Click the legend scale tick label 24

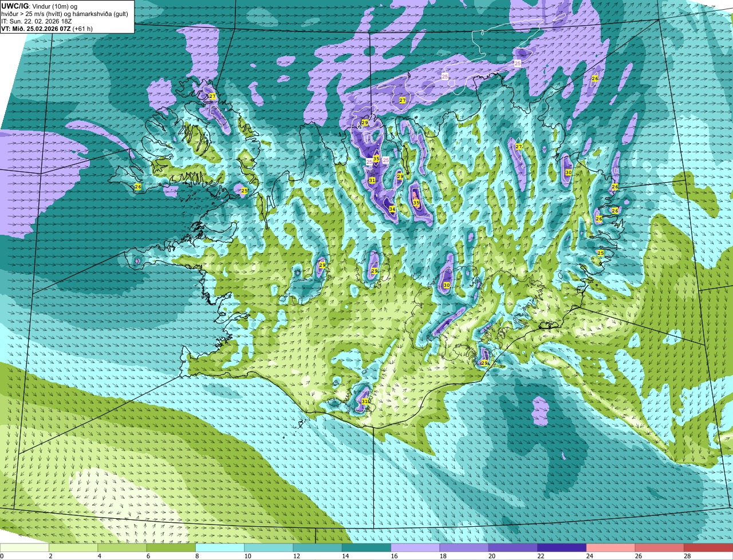coord(589,556)
